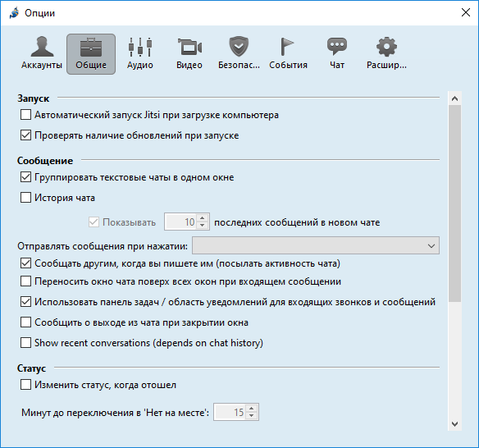Click the vertical scrollbar thumb
The width and height of the screenshot is (479, 448).
[454, 203]
